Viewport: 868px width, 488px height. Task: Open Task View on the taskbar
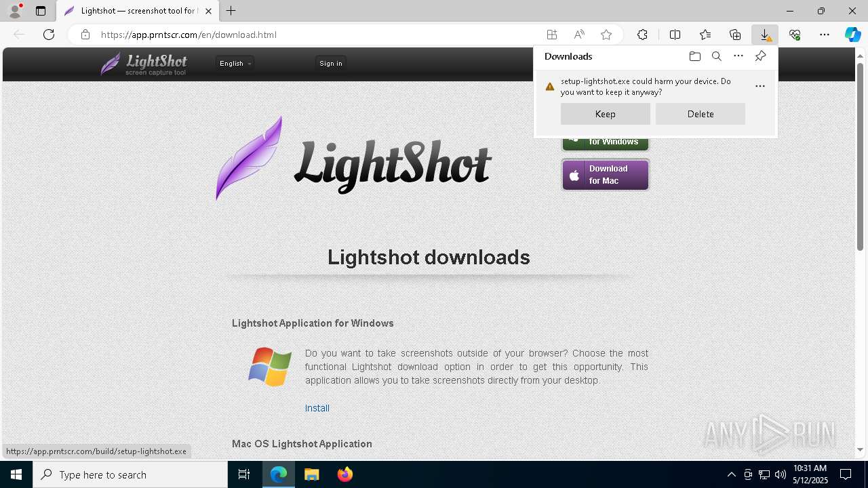click(244, 474)
